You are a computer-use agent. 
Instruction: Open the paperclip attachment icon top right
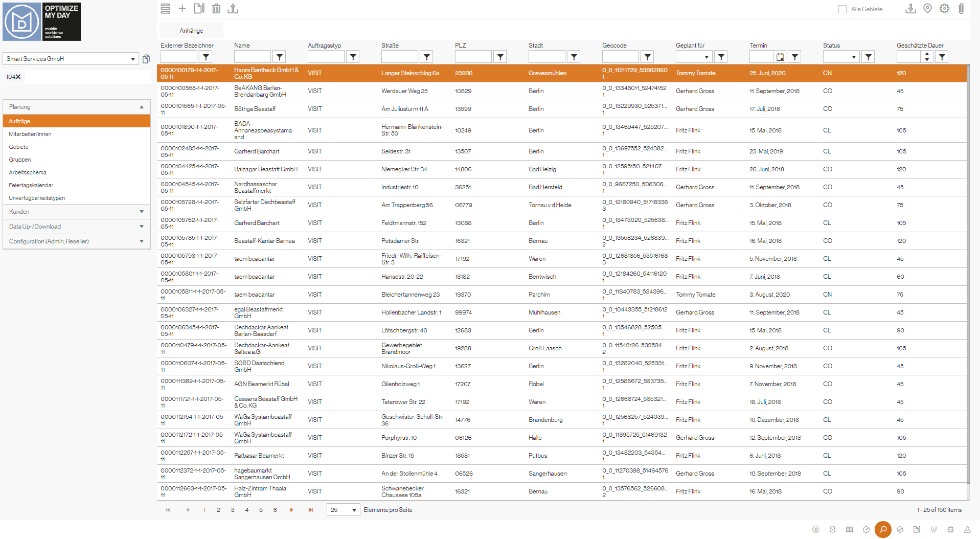(961, 9)
